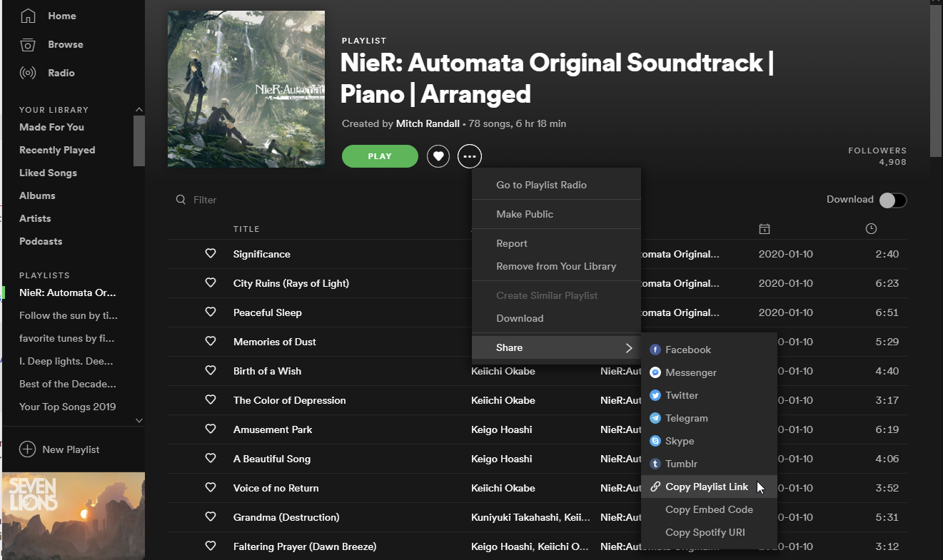Like Birth of a Wish heart icon
The image size is (943, 560).
point(211,371)
